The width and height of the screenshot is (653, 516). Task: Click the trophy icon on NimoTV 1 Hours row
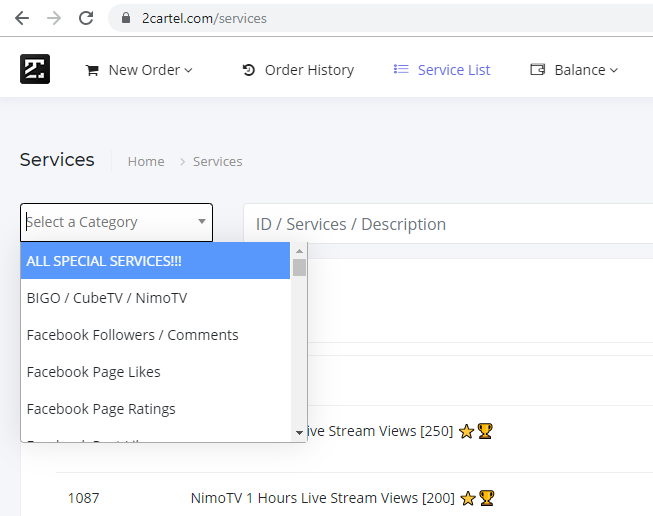click(486, 498)
